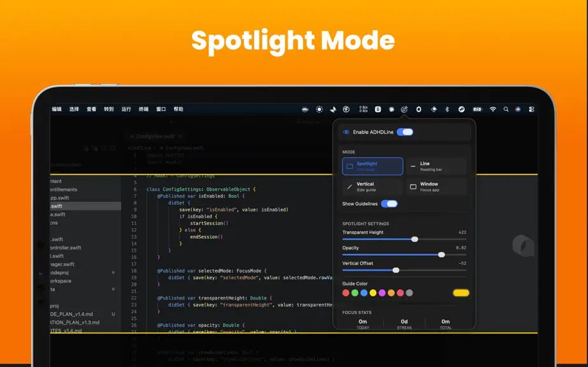
Task: Click the class ConfigSettings code line
Action: (201, 189)
